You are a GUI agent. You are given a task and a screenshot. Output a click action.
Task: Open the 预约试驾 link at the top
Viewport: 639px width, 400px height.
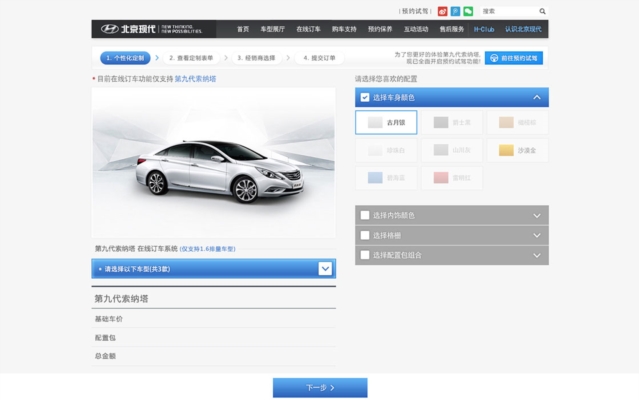(x=415, y=11)
